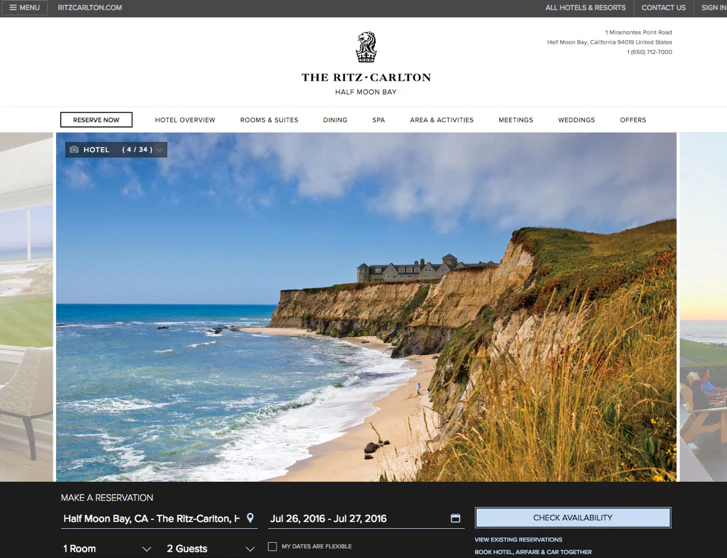Open the Hotel Overview tab
Screen dimensions: 727x558
[x=185, y=120]
